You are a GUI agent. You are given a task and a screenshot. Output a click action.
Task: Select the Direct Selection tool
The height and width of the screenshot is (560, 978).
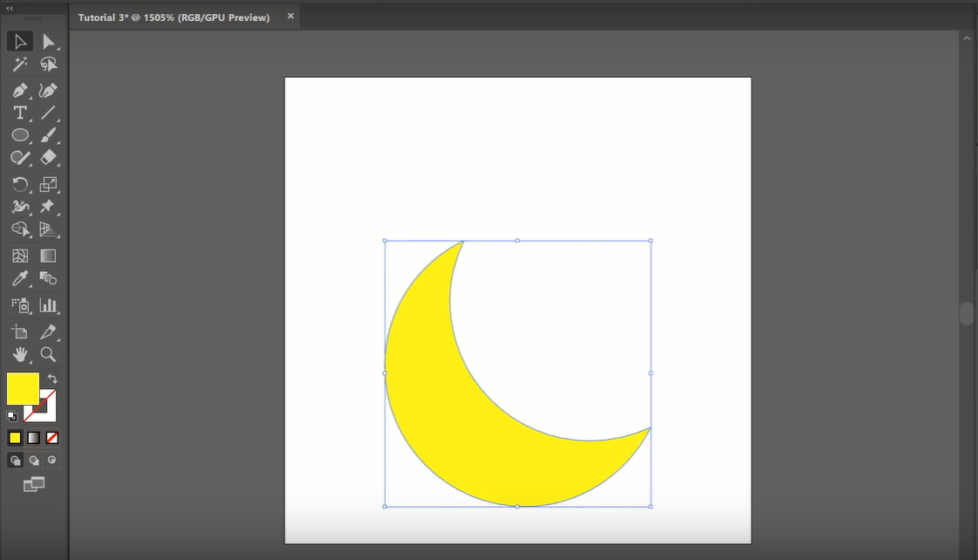tap(49, 41)
